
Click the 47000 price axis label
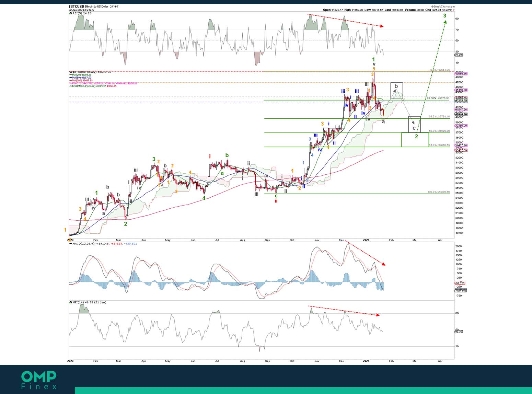click(x=459, y=82)
